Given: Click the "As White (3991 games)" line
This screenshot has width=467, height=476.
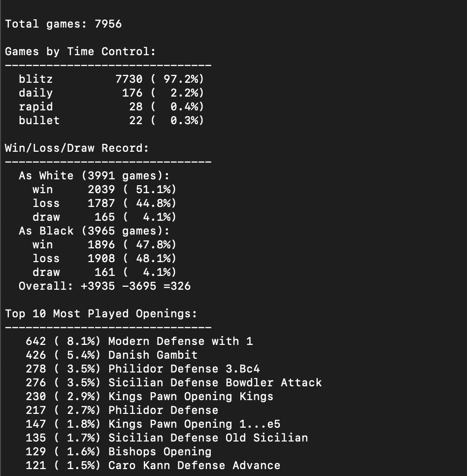Looking at the screenshot, I should pyautogui.click(x=94, y=176).
